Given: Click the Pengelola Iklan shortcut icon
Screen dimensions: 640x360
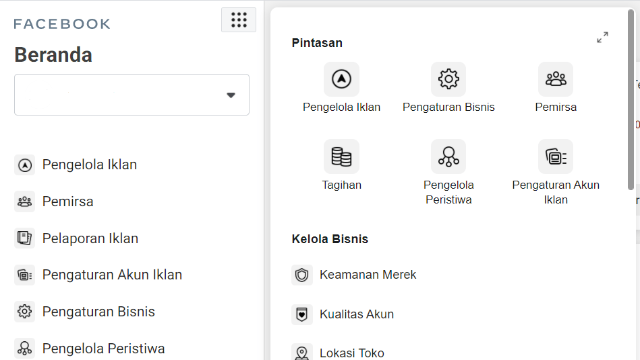Looking at the screenshot, I should click(342, 79).
